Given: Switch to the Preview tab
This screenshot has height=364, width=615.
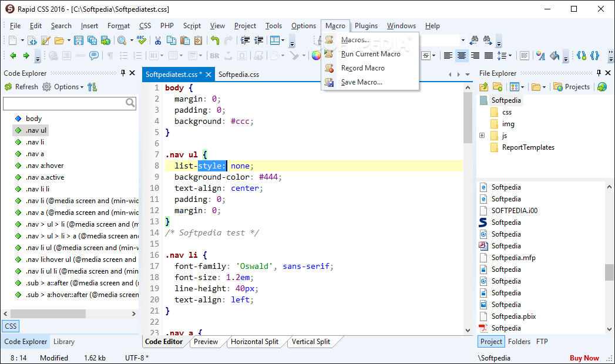Looking at the screenshot, I should pyautogui.click(x=206, y=342).
